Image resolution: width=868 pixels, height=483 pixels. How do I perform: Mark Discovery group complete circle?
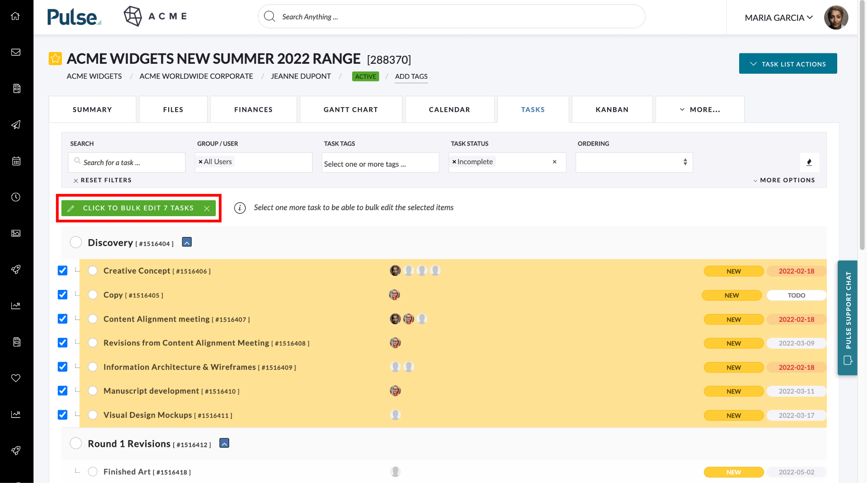[x=76, y=242]
